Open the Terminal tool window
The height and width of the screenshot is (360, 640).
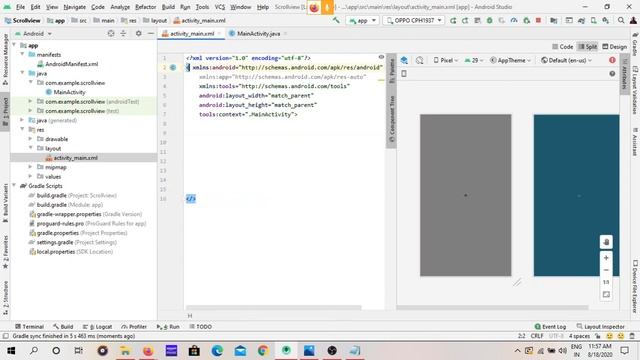pos(29,327)
